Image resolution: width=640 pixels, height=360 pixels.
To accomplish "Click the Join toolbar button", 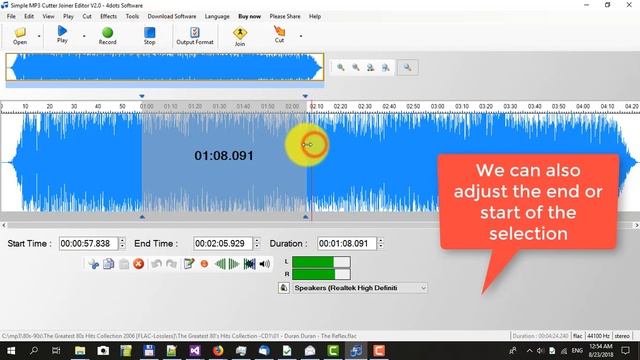I will [240, 36].
